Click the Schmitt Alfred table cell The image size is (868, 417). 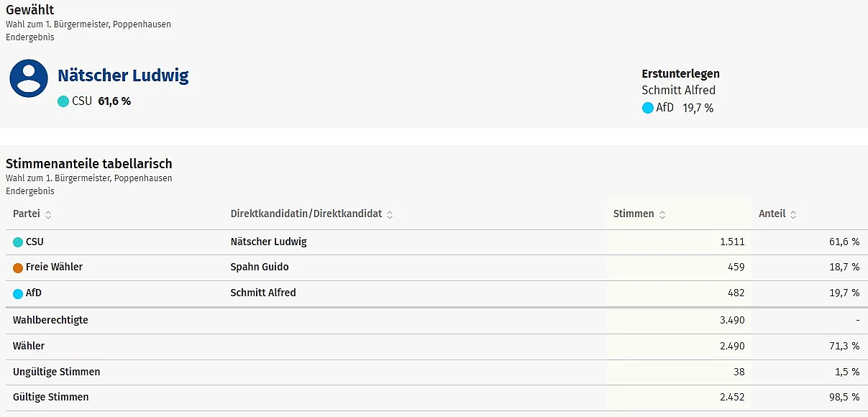pos(263,293)
